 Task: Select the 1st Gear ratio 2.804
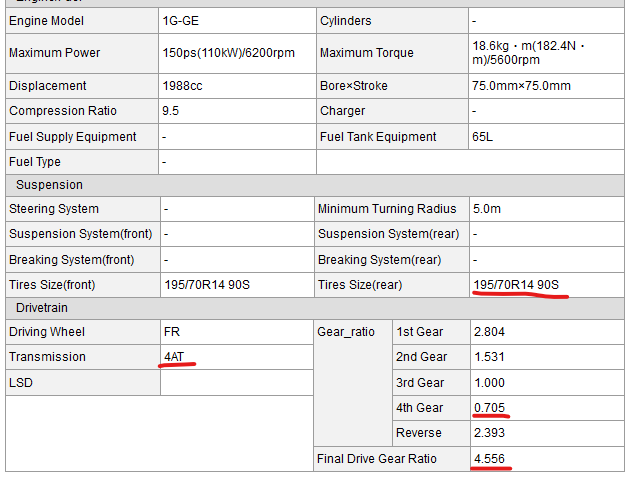(490, 332)
